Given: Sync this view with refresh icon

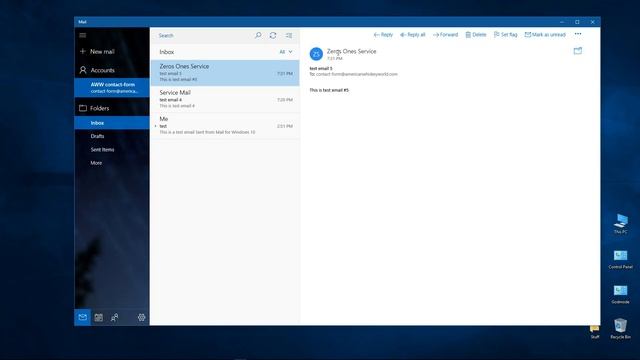Looking at the screenshot, I should tap(273, 36).
